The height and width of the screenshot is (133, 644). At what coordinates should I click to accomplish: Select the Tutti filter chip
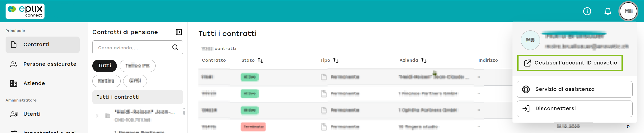coord(104,66)
